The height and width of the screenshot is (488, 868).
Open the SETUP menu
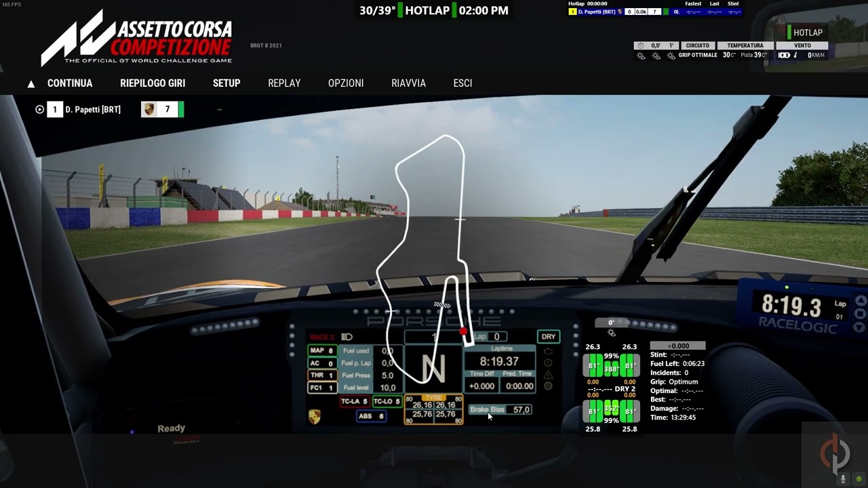(x=226, y=83)
